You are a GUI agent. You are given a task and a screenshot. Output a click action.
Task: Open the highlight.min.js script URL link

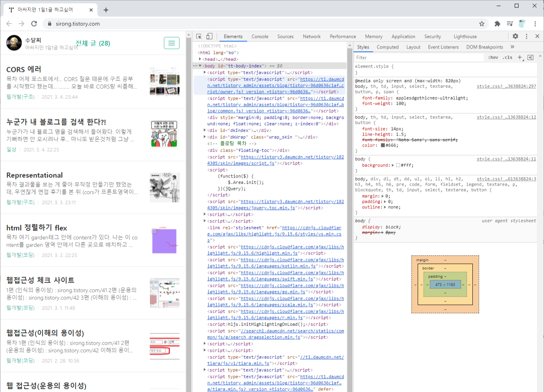tap(275, 250)
